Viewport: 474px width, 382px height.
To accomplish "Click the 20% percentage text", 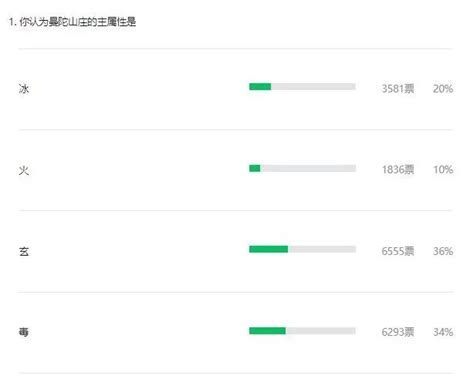I will (x=443, y=89).
